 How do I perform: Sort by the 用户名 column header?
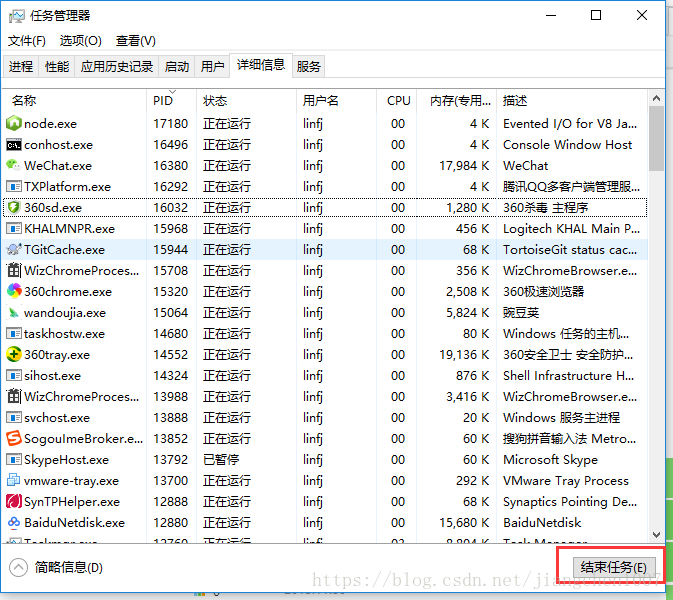click(x=336, y=101)
